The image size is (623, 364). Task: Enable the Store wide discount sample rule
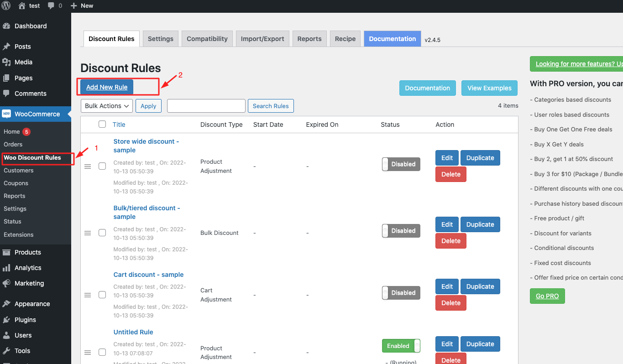point(401,164)
